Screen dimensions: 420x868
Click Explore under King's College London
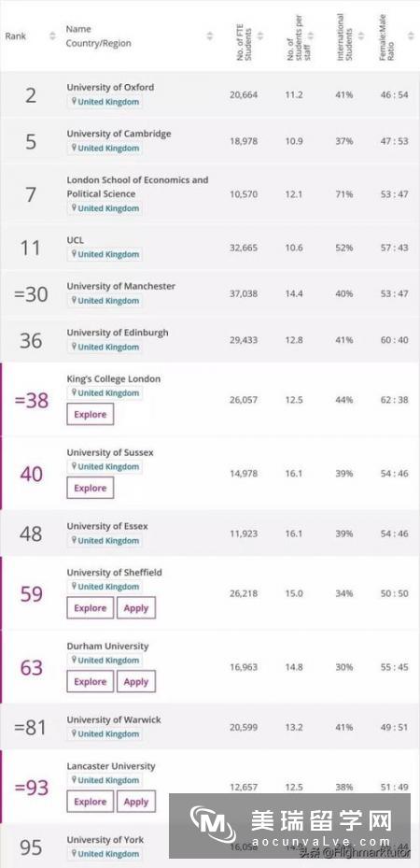91,414
